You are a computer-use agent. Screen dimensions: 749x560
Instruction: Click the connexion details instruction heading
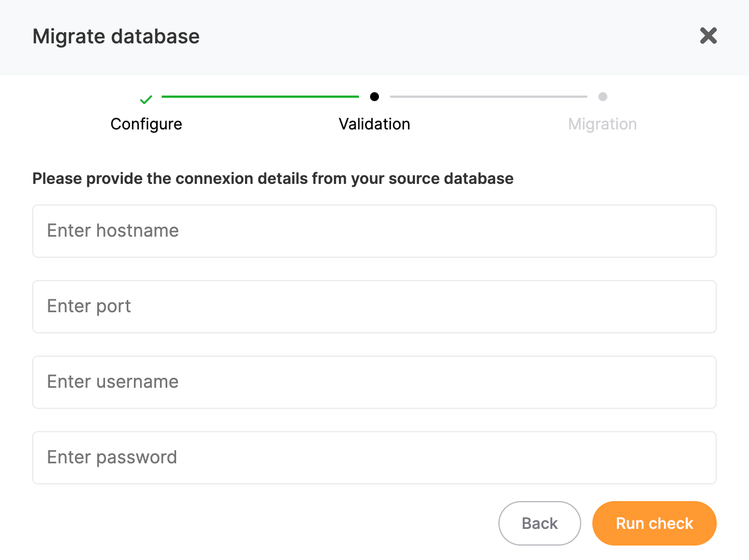[x=273, y=178]
